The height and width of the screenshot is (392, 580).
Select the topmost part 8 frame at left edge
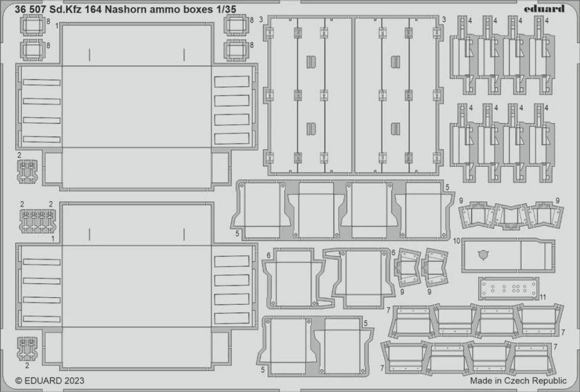pos(29,24)
